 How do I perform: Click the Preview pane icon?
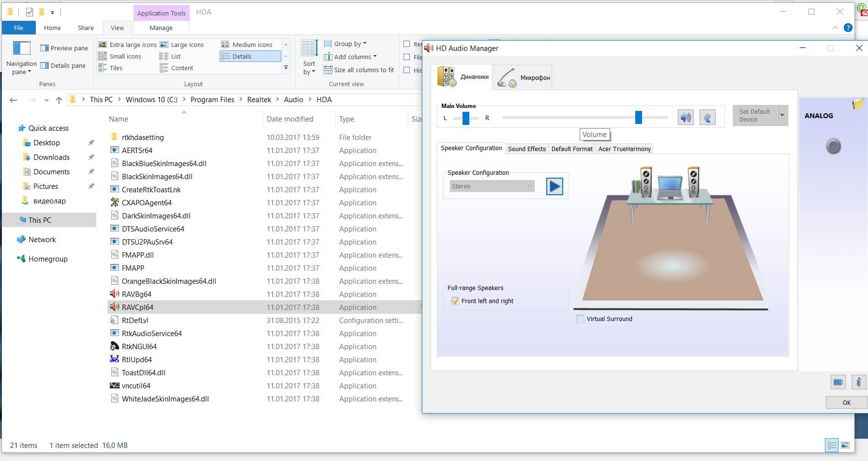point(45,48)
